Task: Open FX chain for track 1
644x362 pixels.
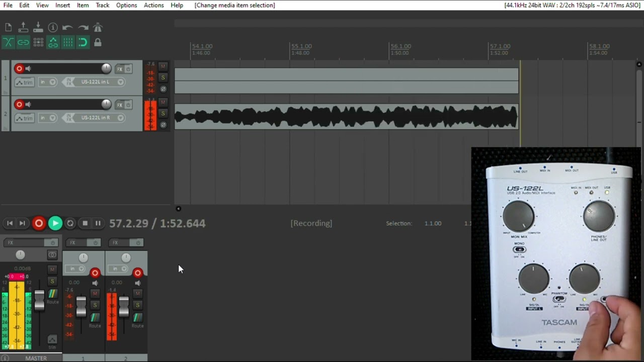Action: pos(119,69)
